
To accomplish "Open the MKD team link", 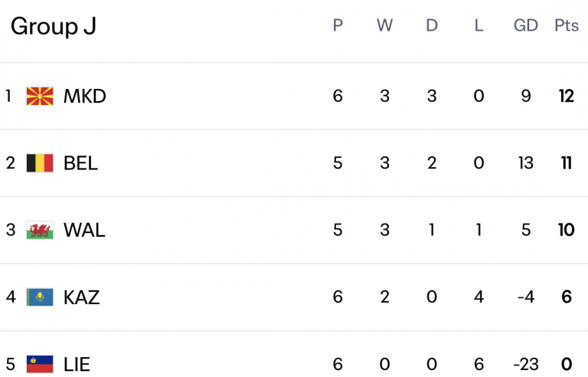I will tap(84, 97).
